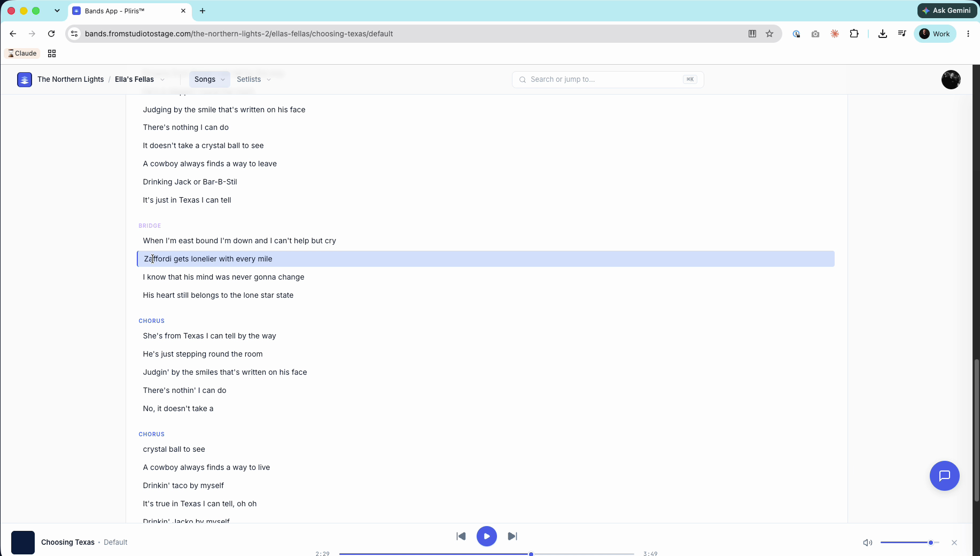The image size is (980, 556).
Task: Select lyric 'Drinkin' taco by myself'
Action: pos(183,485)
